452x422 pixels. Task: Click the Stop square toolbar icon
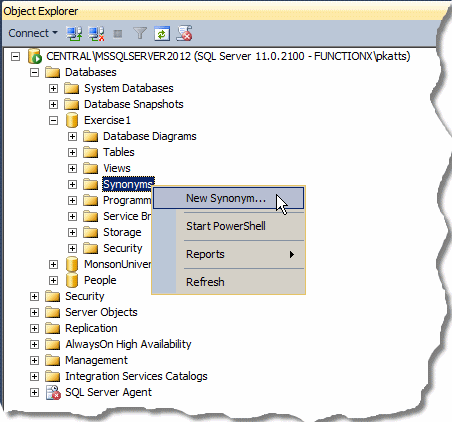click(118, 34)
